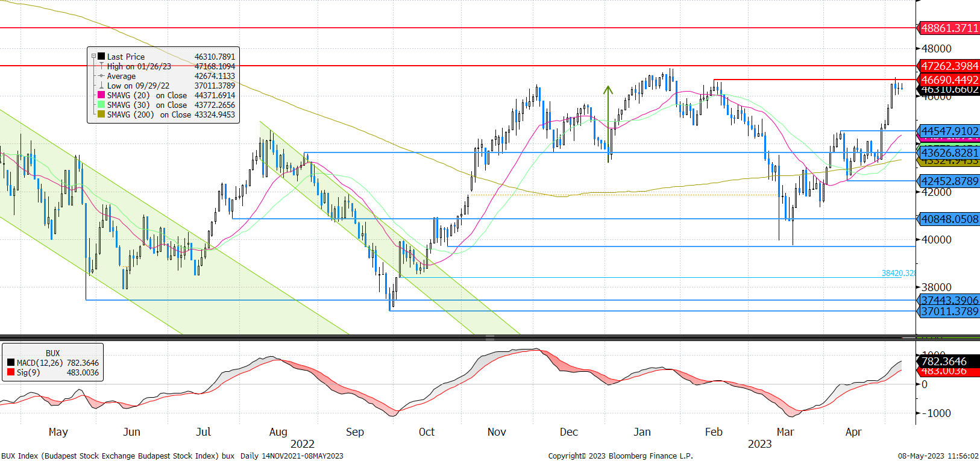Click the blue 42452.8789 price label
Image resolution: width=980 pixels, height=461 pixels.
(x=949, y=181)
